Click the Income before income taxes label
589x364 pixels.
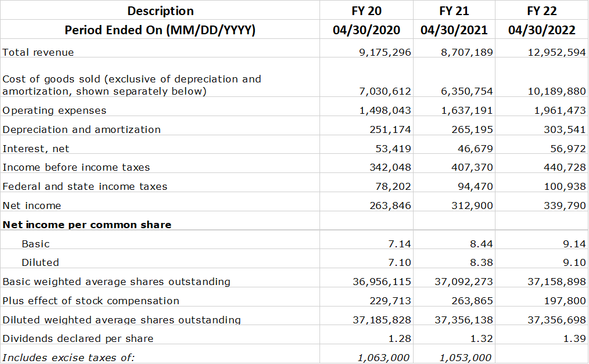coord(76,167)
